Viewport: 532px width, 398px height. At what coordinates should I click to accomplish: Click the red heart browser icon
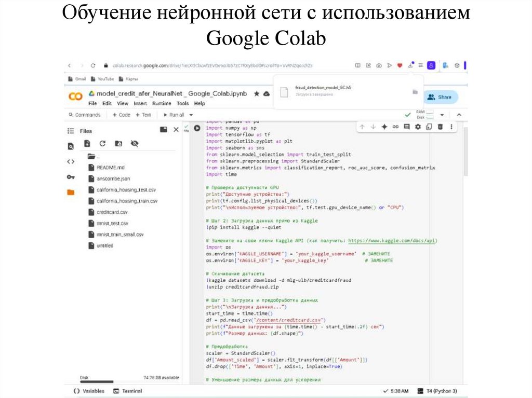[400, 65]
